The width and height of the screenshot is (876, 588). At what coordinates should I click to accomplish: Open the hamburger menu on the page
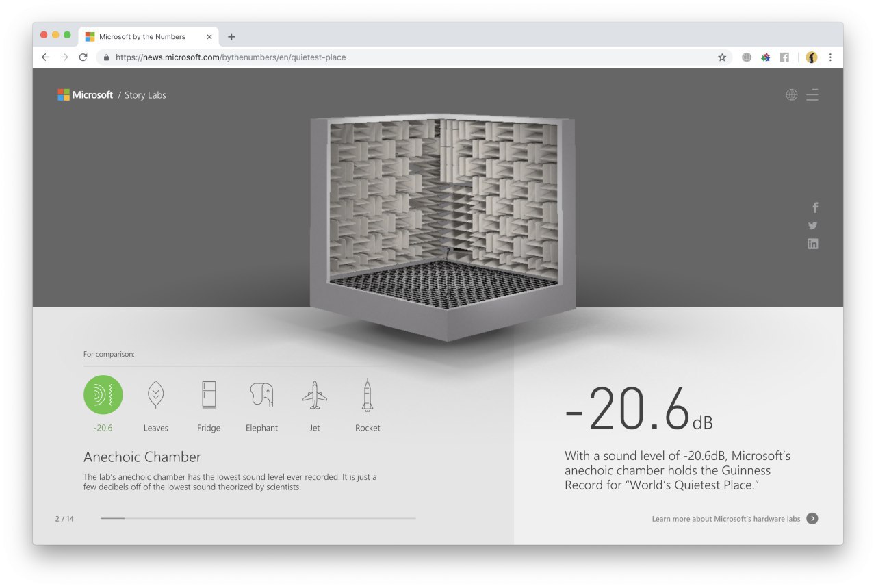(812, 95)
